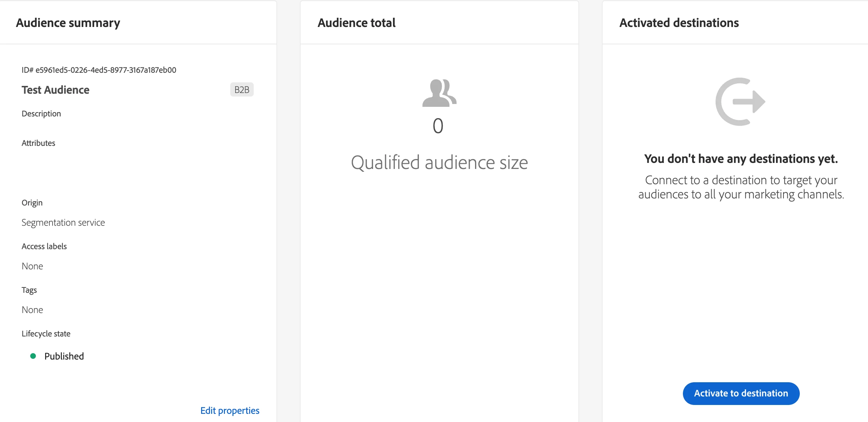
Task: Open Edit properties link
Action: pos(230,411)
